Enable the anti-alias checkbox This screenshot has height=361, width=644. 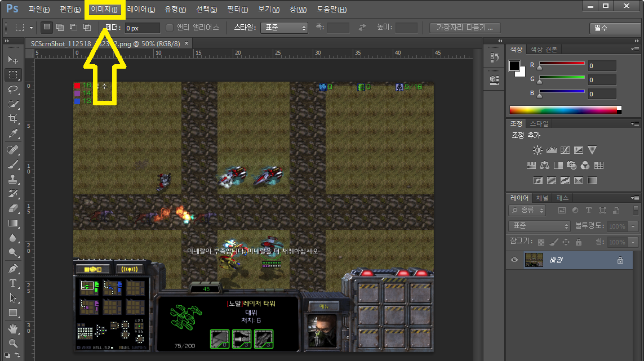click(169, 28)
